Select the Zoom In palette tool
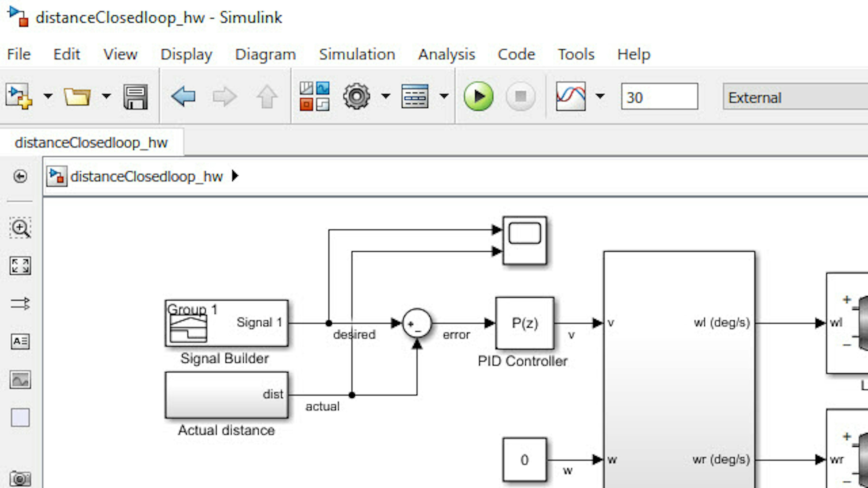This screenshot has width=868, height=488. coord(20,228)
